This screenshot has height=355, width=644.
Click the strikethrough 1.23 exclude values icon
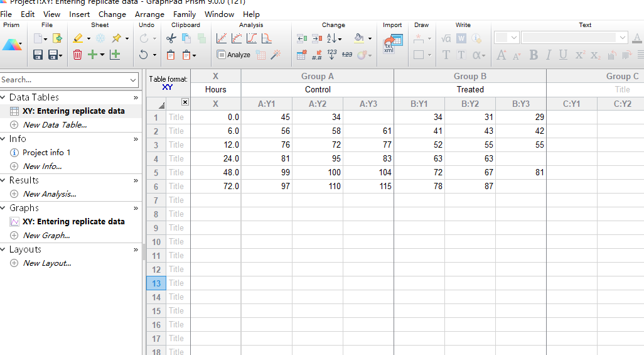347,54
